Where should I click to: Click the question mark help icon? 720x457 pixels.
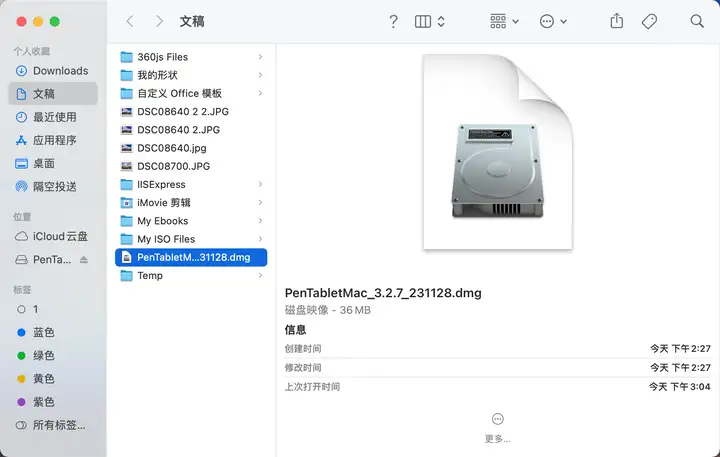(x=393, y=21)
